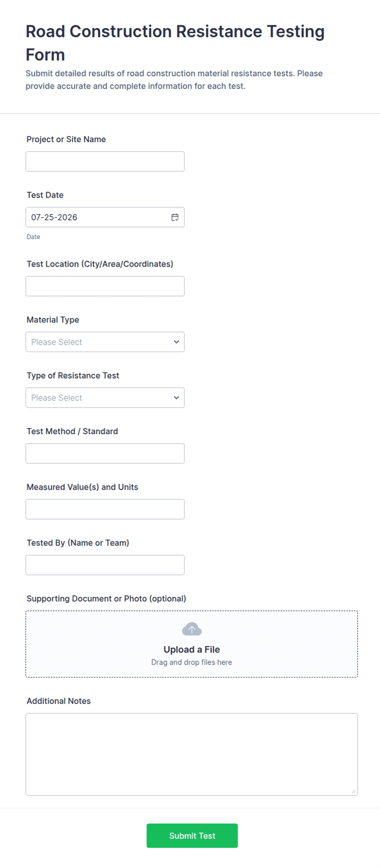
Task: Click the Tested By (Name or Team) field
Action: (105, 565)
